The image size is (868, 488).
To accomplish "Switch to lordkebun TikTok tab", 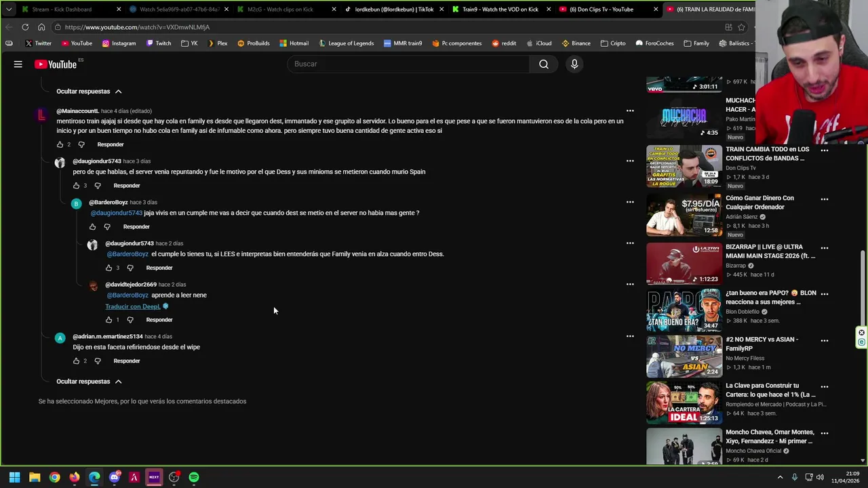I will pos(393,9).
